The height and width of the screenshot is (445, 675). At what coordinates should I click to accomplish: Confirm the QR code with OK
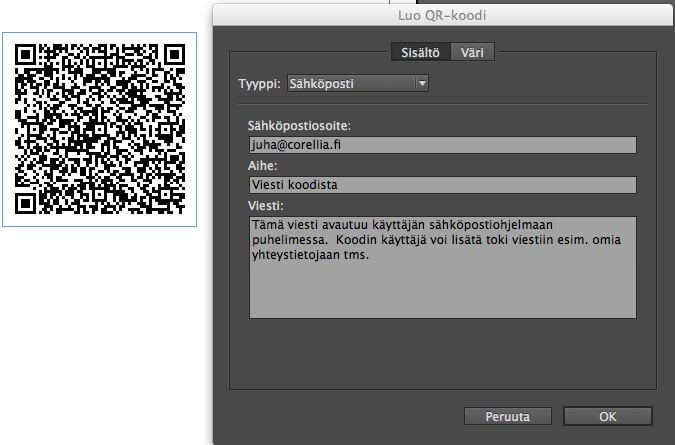click(608, 416)
